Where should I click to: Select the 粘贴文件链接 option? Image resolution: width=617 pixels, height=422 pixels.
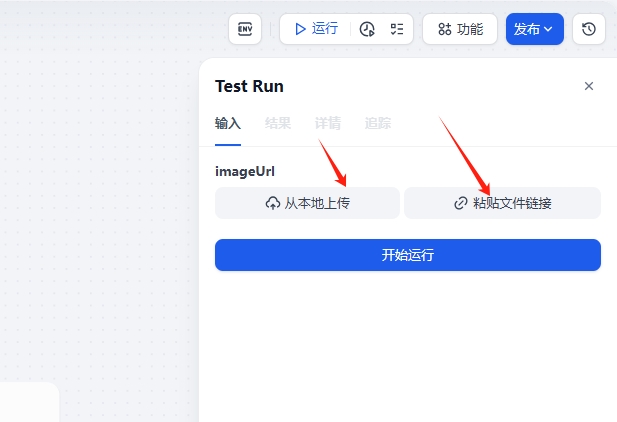pos(511,203)
